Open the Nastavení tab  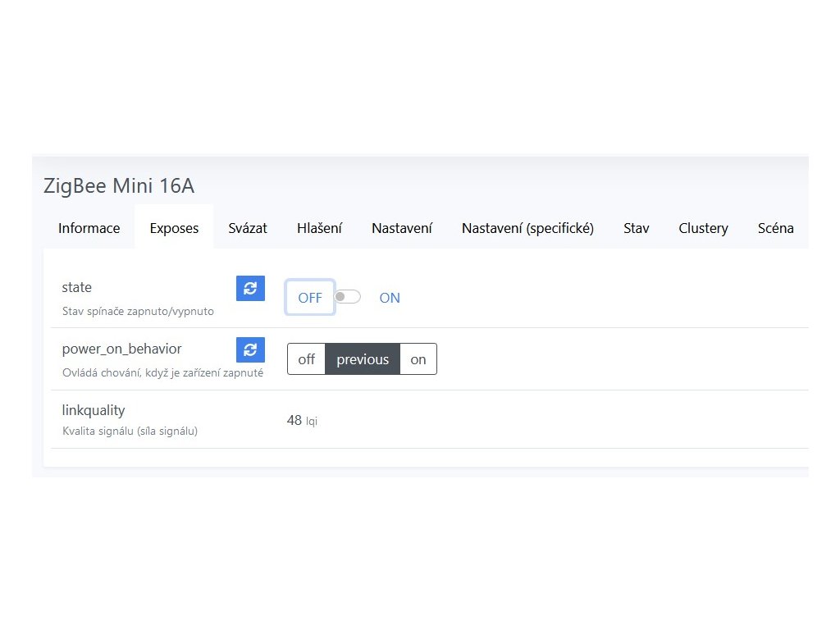point(402,228)
